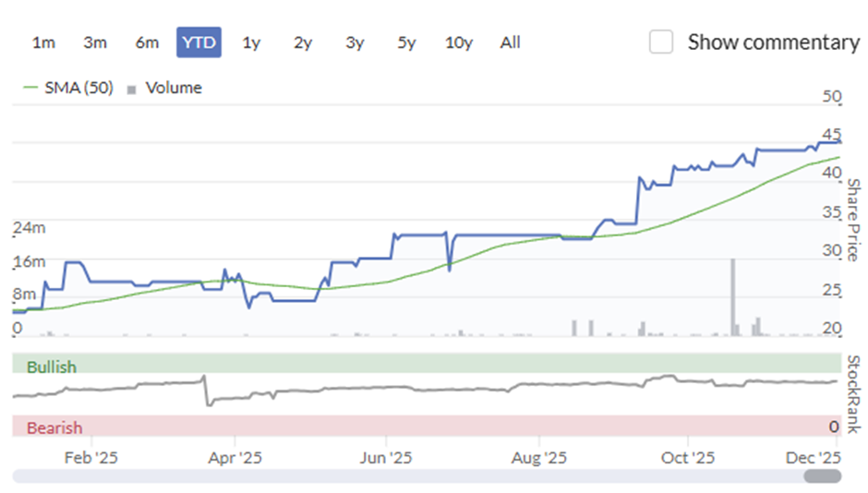Click the chart range scrollbar thumb
This screenshot has height=493, width=868.
(x=823, y=475)
